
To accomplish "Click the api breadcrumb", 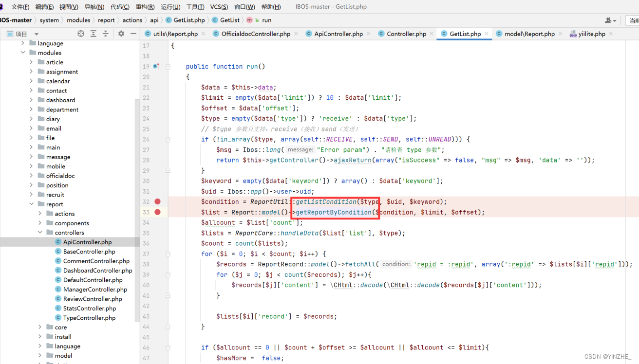I will click(154, 20).
